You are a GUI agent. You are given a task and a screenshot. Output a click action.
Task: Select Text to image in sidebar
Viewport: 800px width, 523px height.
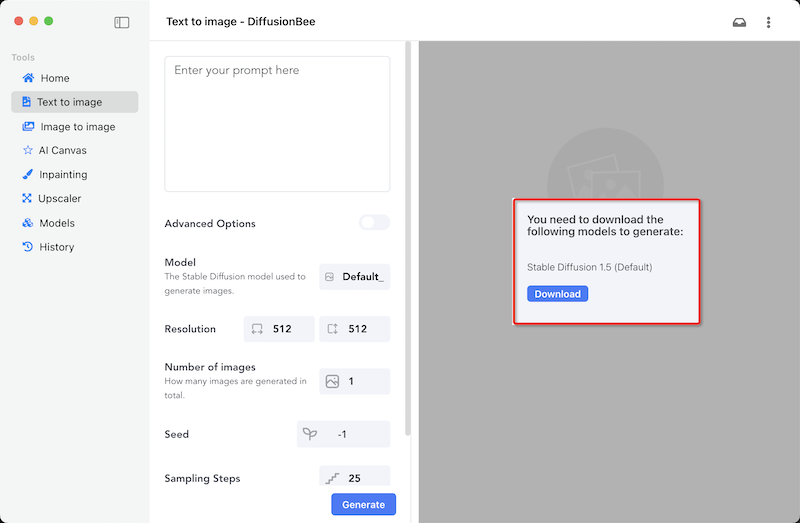[x=74, y=102]
